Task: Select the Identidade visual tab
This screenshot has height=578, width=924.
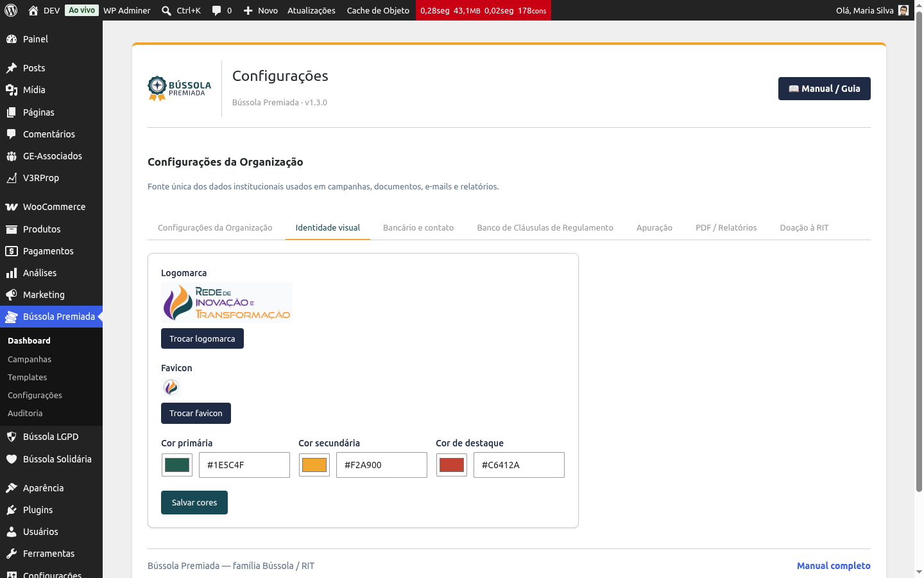Action: tap(328, 228)
